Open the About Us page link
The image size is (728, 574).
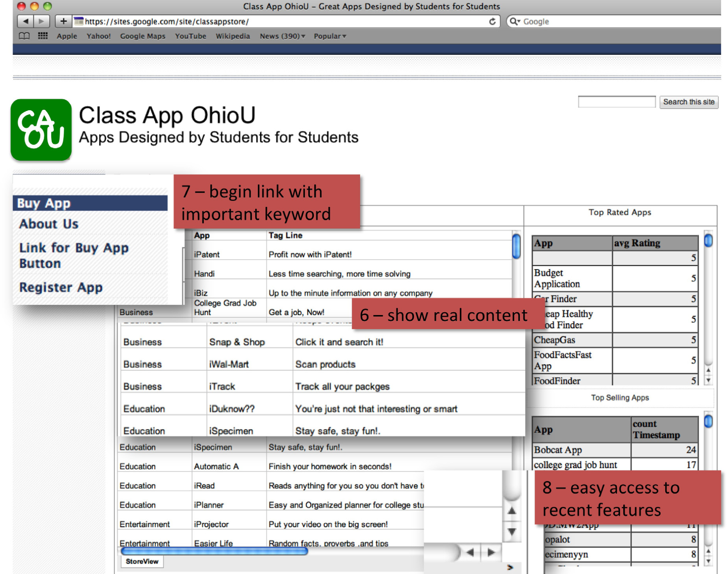(49, 224)
